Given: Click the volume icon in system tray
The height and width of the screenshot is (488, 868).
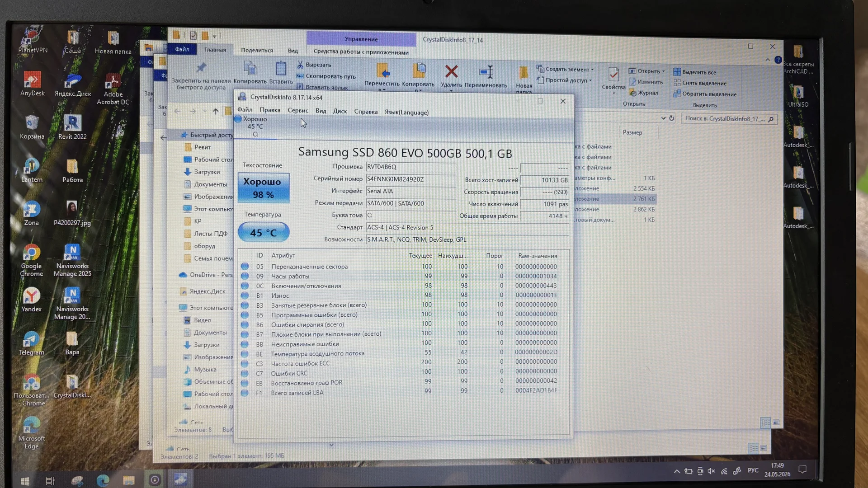Looking at the screenshot, I should 711,471.
